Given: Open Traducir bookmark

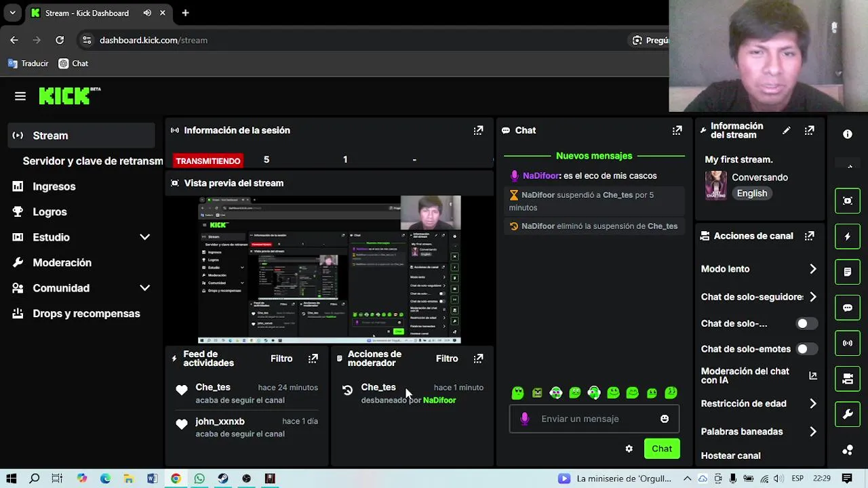Looking at the screenshot, I should click(28, 63).
